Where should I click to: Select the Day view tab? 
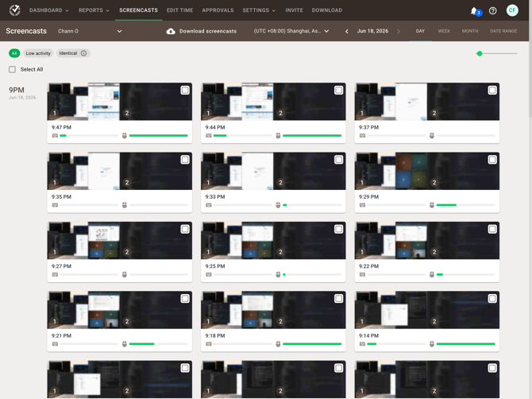(420, 31)
